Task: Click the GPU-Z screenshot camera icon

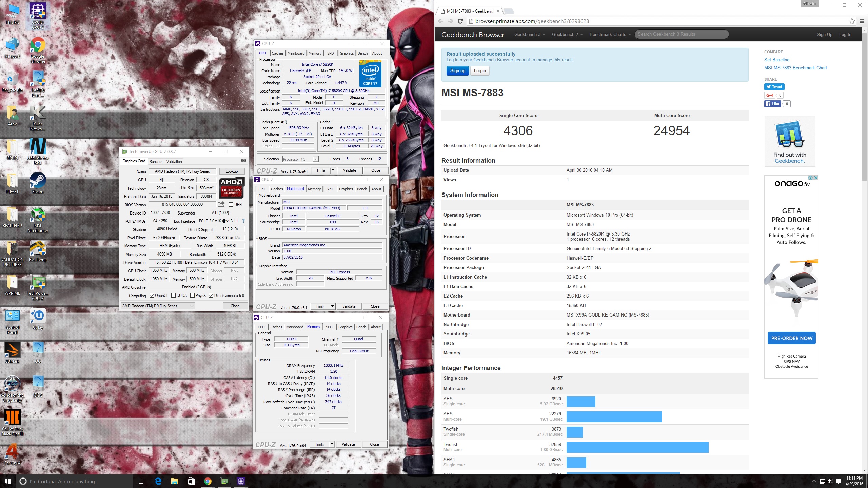Action: (x=243, y=161)
